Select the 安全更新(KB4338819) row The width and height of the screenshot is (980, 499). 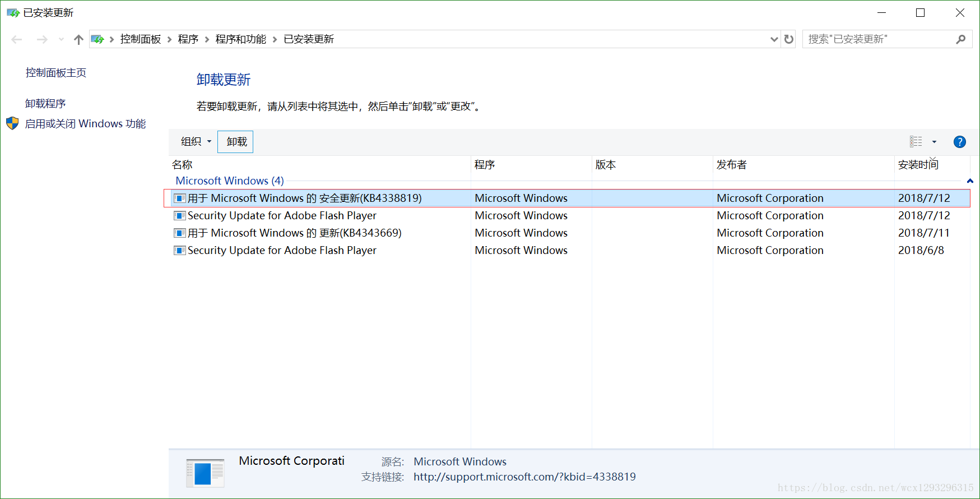[x=571, y=198]
